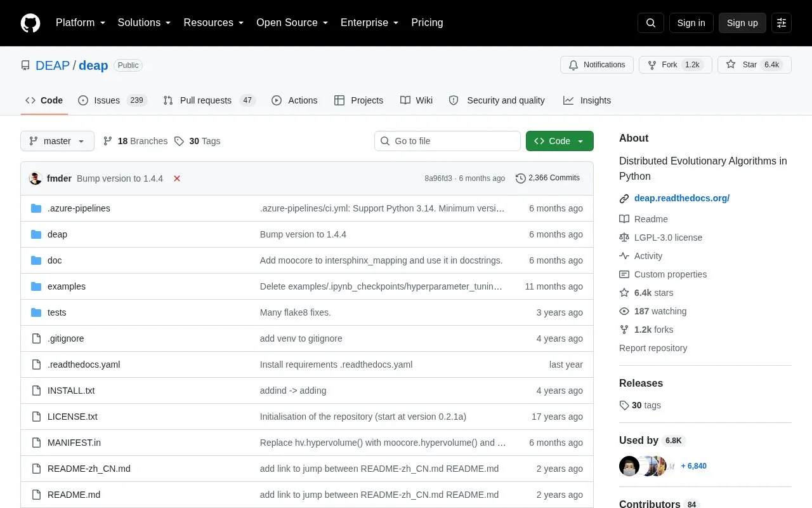Image resolution: width=812 pixels, height=508 pixels.
Task: Open the green Code dropdown button
Action: point(560,141)
